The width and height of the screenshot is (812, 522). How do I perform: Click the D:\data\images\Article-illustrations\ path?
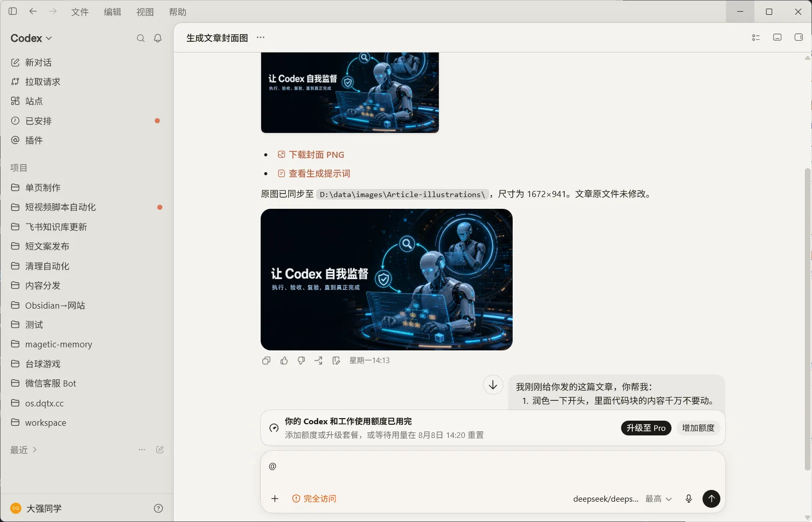point(402,195)
